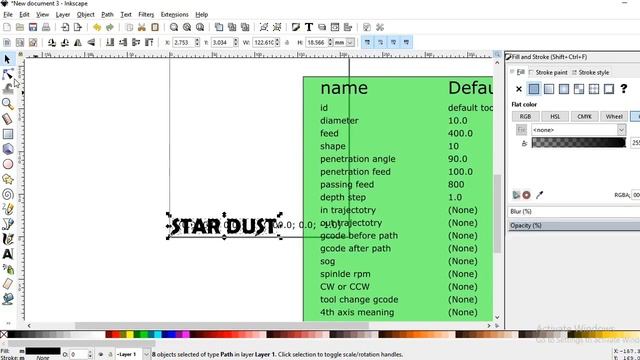Toggle width/height lock ratio
Image resolution: width=640 pixels, height=360 pixels.
point(287,42)
